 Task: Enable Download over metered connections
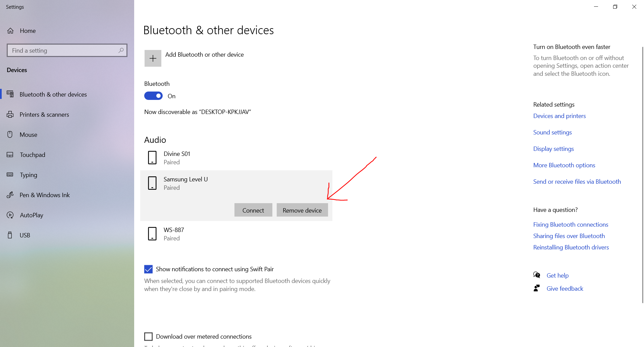[149, 336]
